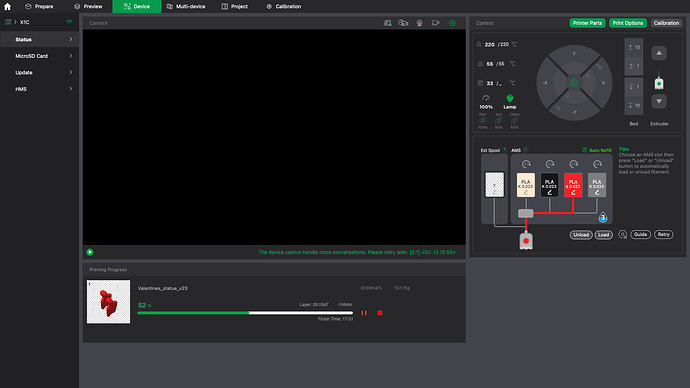Toggle the Part cooling fan
The height and width of the screenshot is (388, 690).
(x=483, y=121)
